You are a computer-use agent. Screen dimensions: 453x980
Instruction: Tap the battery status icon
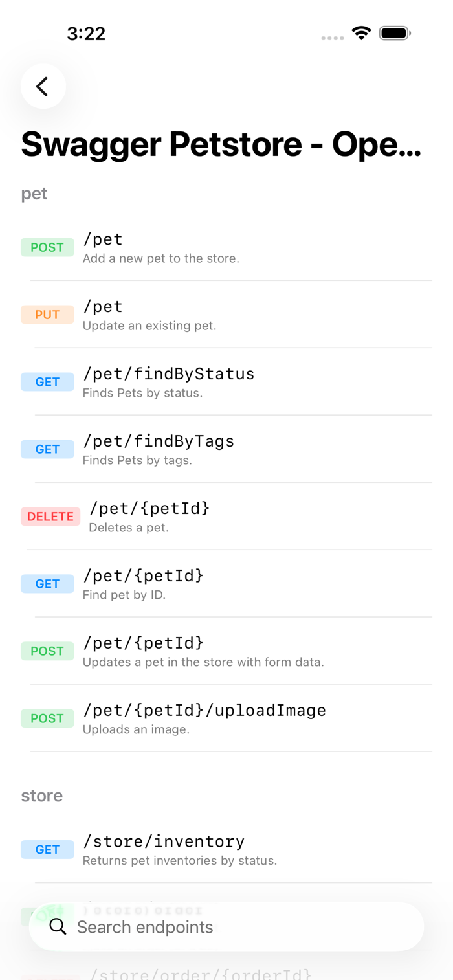point(395,33)
